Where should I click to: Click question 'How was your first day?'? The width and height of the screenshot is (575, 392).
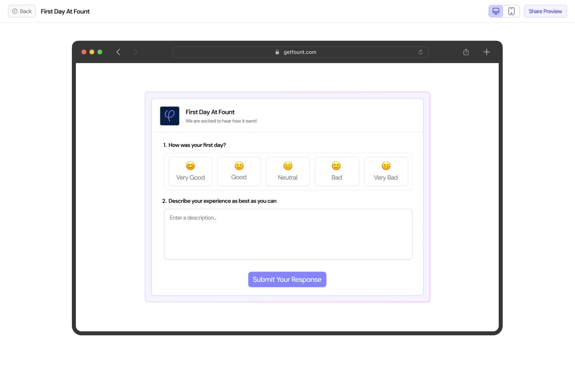pyautogui.click(x=197, y=145)
